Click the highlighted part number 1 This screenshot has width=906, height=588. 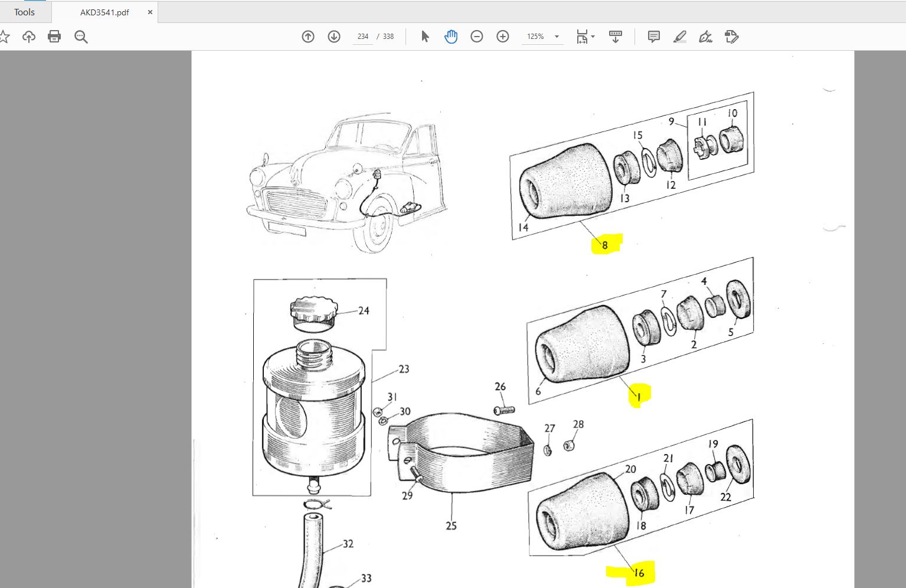[638, 398]
